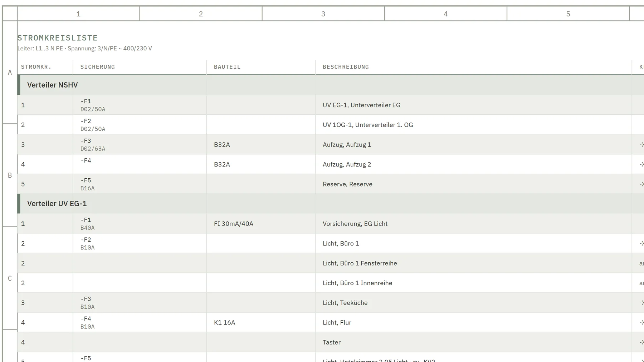The image size is (644, 362).
Task: Select the Licht, Büro 1 Innenreihe cell
Action: coord(473,283)
